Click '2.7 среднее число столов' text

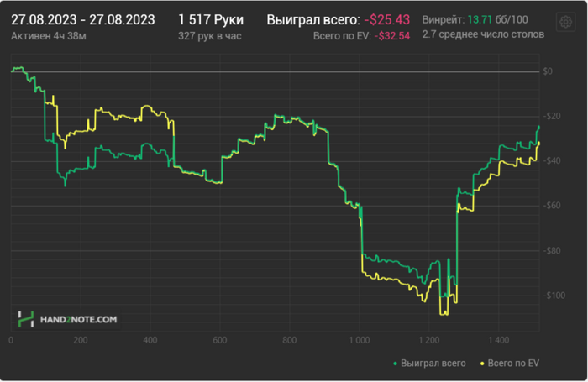[x=483, y=34]
